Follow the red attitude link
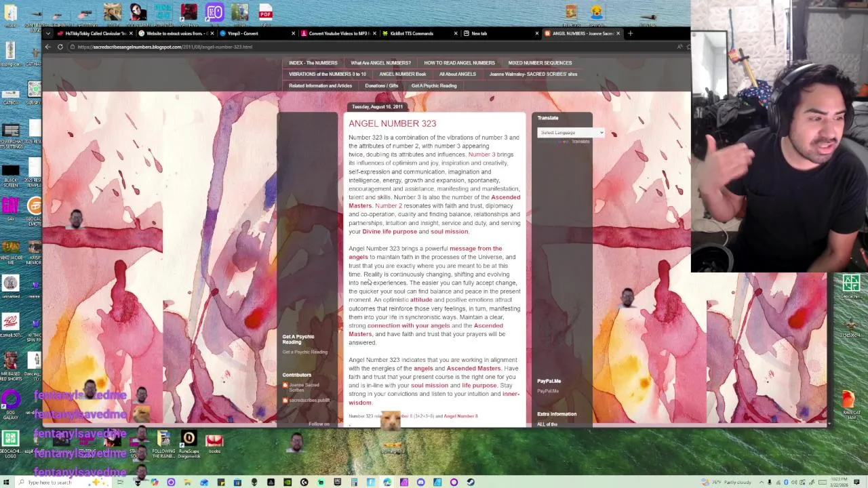 pyautogui.click(x=420, y=300)
